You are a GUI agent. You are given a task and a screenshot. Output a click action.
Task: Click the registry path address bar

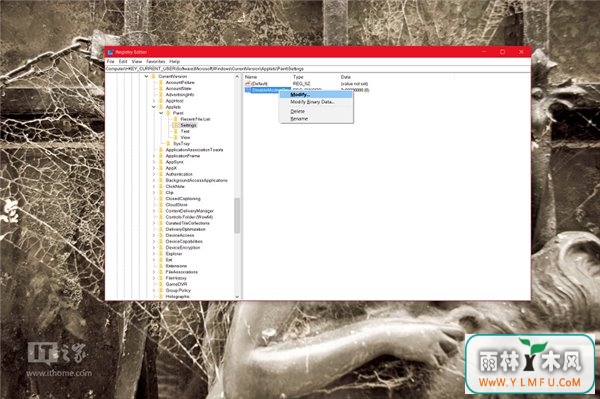(x=318, y=69)
